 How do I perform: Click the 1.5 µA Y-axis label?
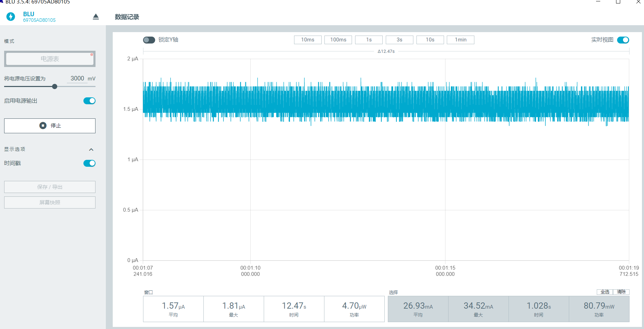(x=131, y=109)
